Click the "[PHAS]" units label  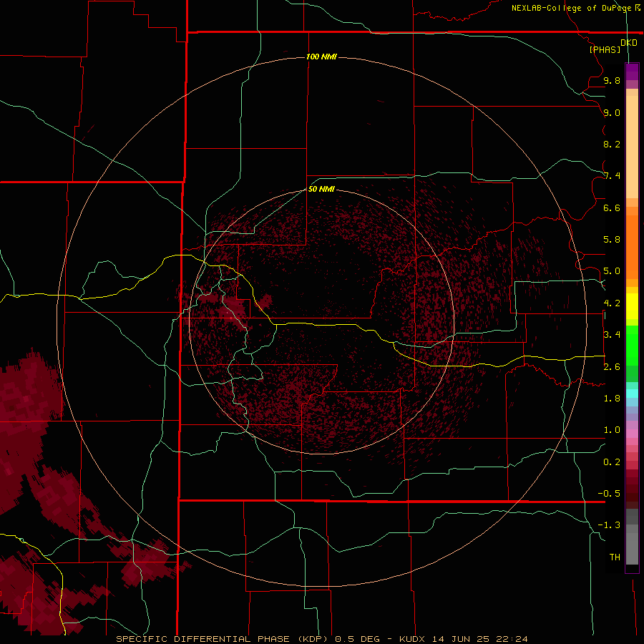tap(605, 49)
